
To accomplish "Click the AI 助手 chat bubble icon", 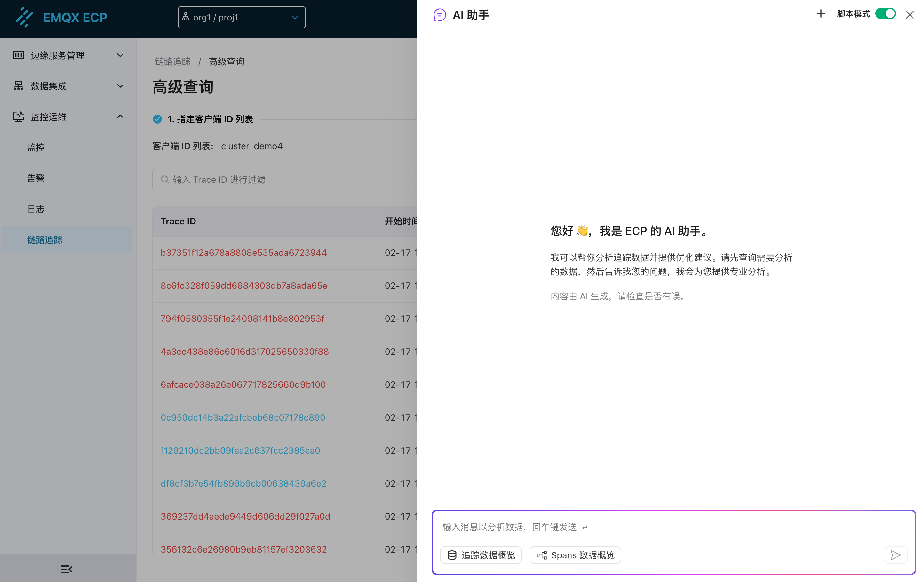I will [x=439, y=15].
